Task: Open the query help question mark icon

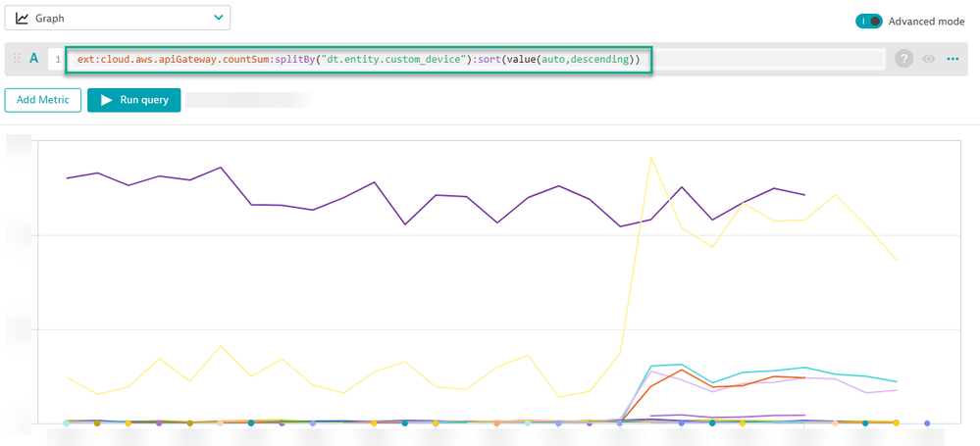Action: (903, 60)
